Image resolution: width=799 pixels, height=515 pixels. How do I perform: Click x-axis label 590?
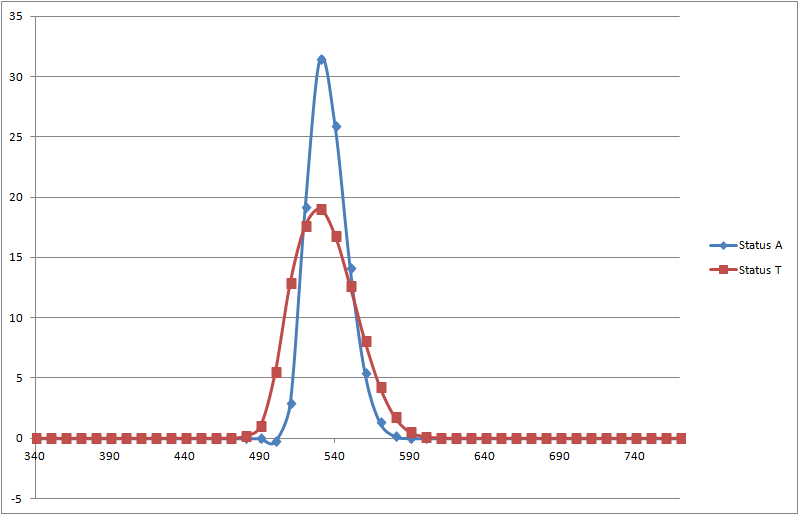click(409, 456)
